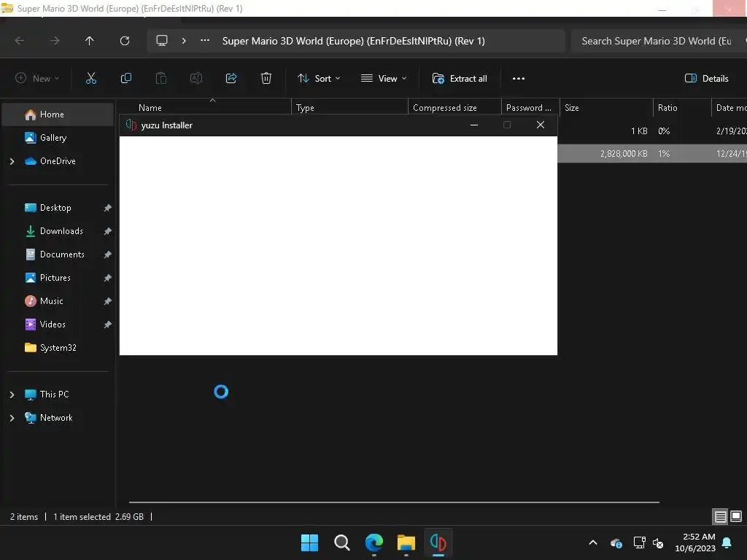Minimize the yuzu Installer window

click(474, 125)
